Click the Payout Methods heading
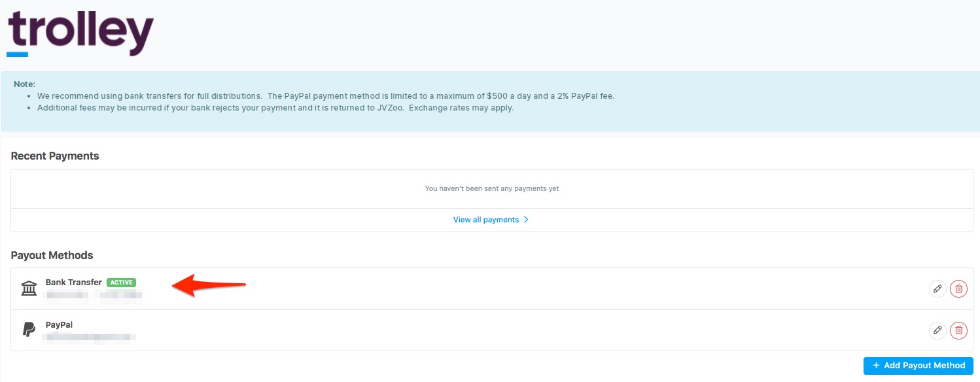980x382 pixels. (52, 255)
